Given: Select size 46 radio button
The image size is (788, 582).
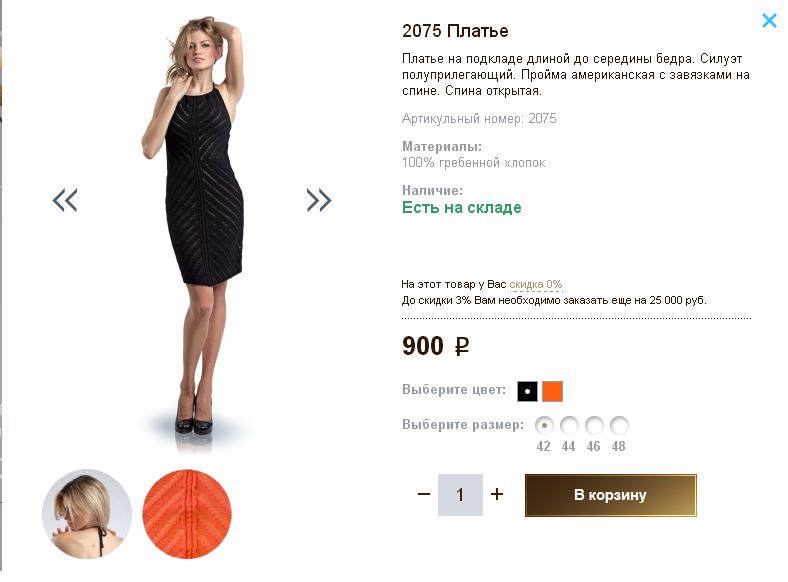Looking at the screenshot, I should [x=594, y=424].
